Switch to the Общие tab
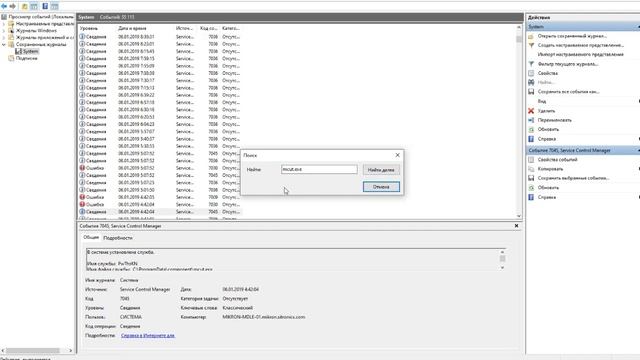Image resolution: width=640 pixels, height=360 pixels. coord(91,237)
